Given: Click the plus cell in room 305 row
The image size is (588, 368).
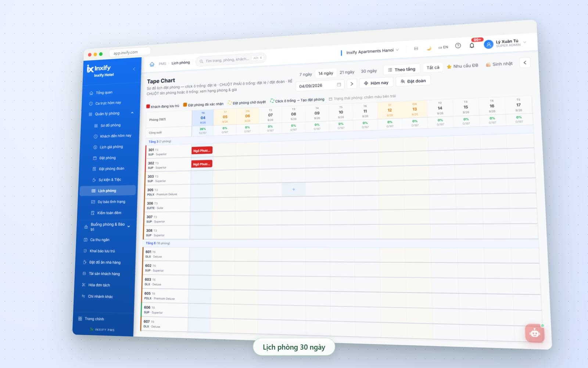Looking at the screenshot, I should 294,190.
